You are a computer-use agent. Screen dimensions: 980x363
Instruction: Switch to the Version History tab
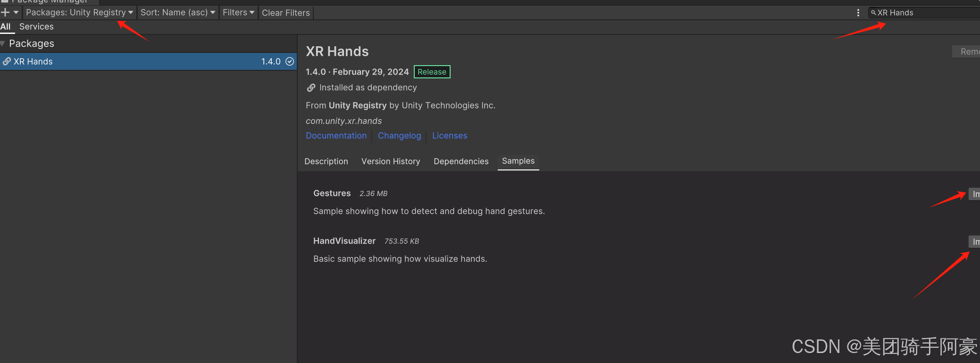click(391, 161)
